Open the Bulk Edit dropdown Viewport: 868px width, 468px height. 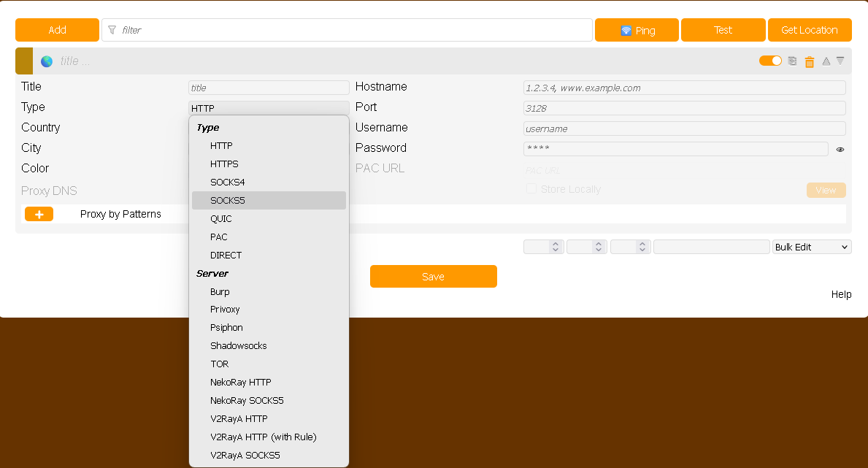[x=812, y=247]
